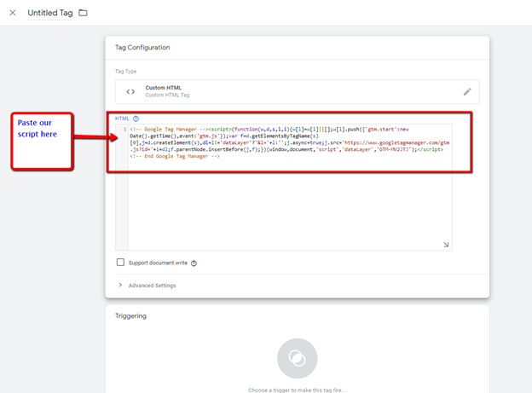This screenshot has width=532, height=393.
Task: Enable the Support document.write checkbox
Action: [x=120, y=263]
